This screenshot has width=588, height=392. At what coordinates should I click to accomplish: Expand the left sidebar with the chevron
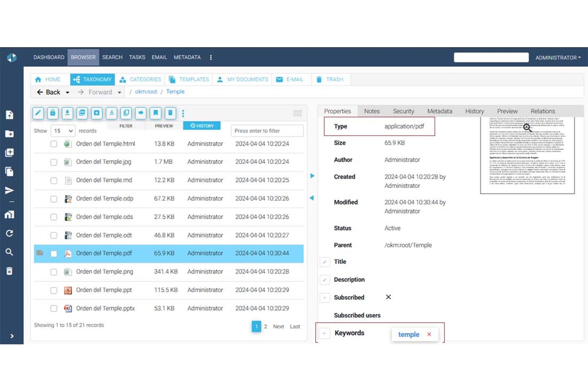point(12,336)
